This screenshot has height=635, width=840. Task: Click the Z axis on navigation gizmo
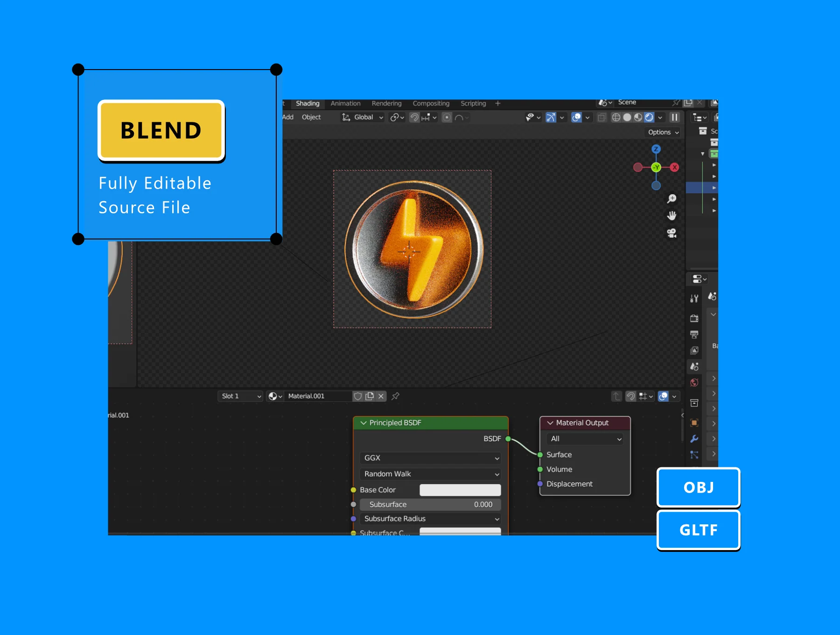656,149
